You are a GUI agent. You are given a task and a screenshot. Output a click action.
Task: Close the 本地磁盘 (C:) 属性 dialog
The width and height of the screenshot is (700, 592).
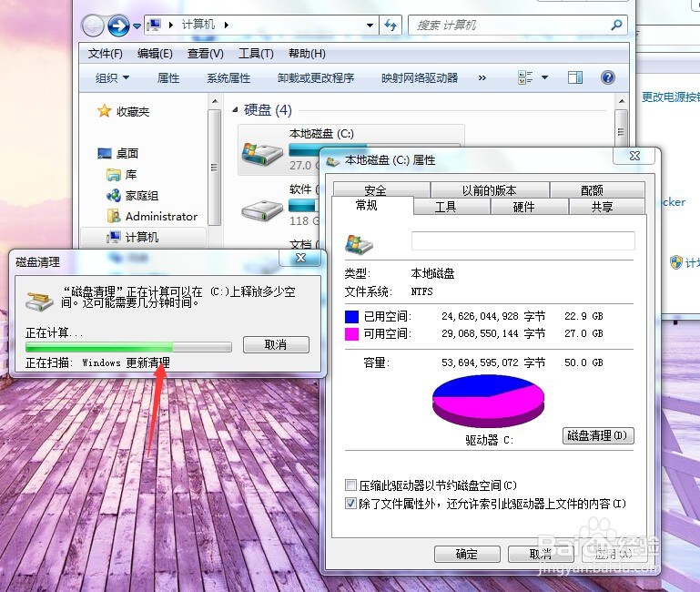(x=634, y=156)
